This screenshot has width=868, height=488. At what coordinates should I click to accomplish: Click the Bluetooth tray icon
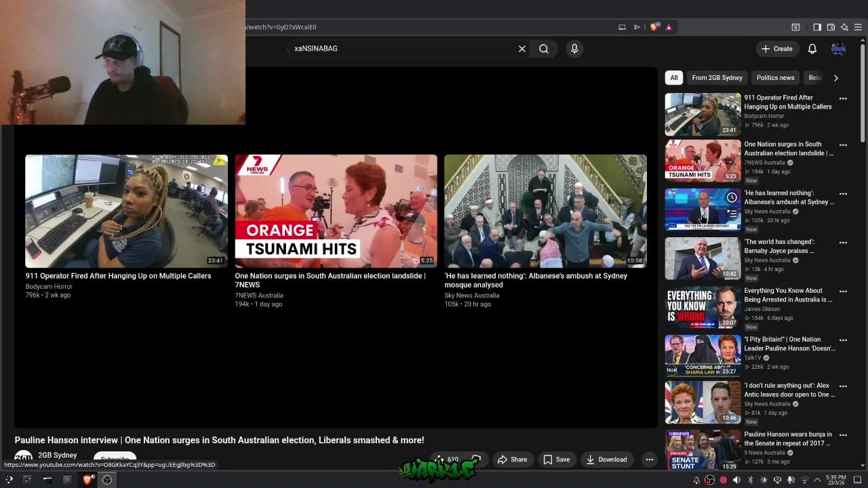tap(750, 480)
